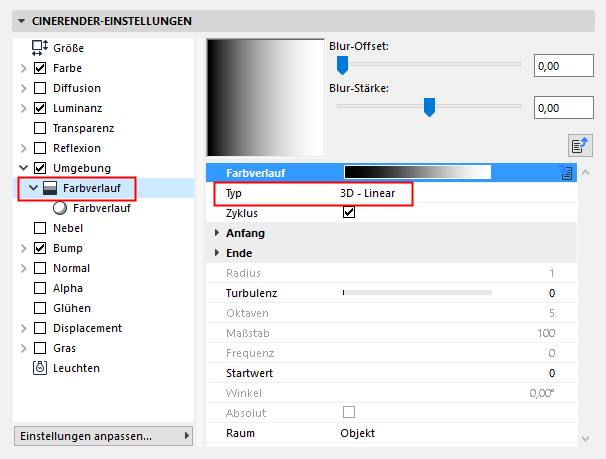
Task: Click the icon in the Farbverlauf header row
Action: pyautogui.click(x=566, y=173)
